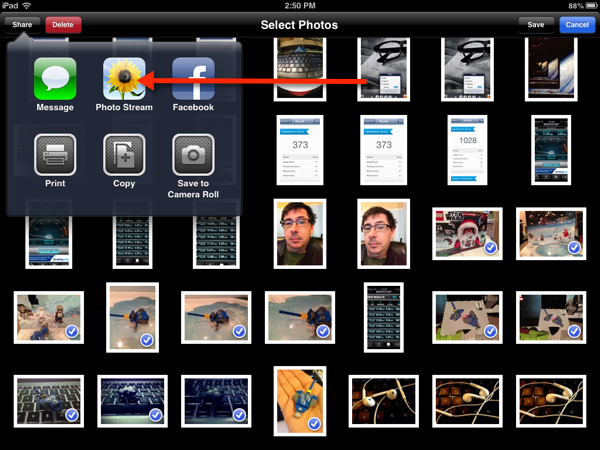Select the speedometer gauge screenshot thumbnail

(551, 150)
